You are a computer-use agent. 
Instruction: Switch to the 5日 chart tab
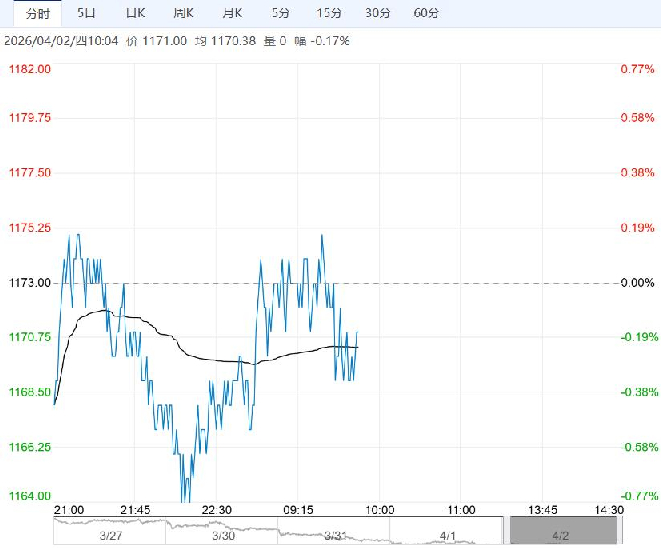coord(87,13)
